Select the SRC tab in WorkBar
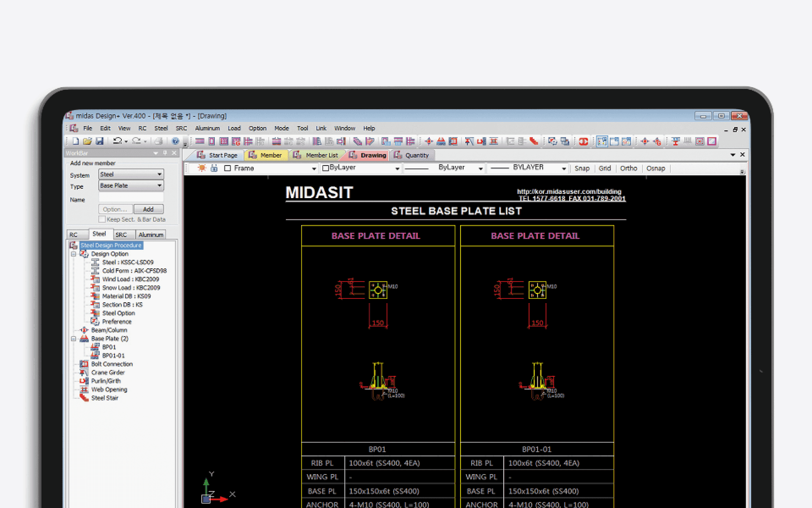This screenshot has height=508, width=812. (124, 235)
